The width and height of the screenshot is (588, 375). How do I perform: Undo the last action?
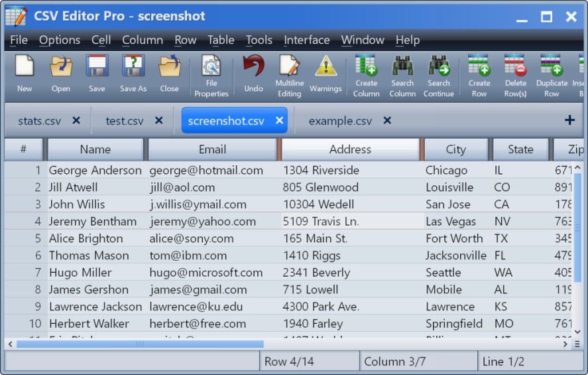[253, 74]
